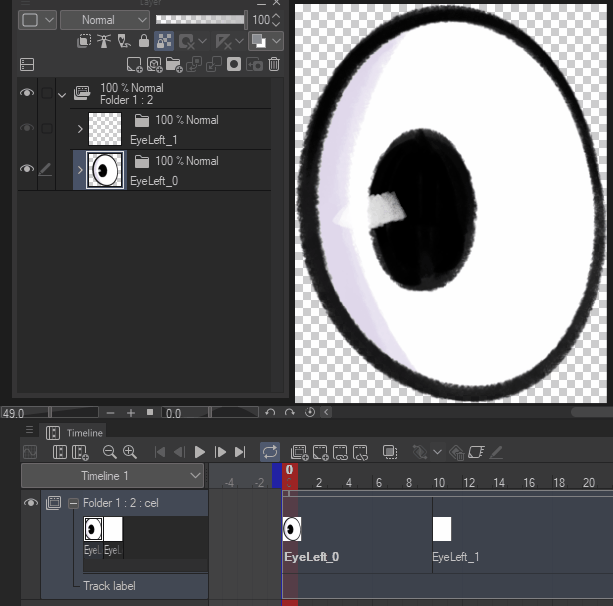
Task: Click zoom in plus button
Action: [131, 412]
